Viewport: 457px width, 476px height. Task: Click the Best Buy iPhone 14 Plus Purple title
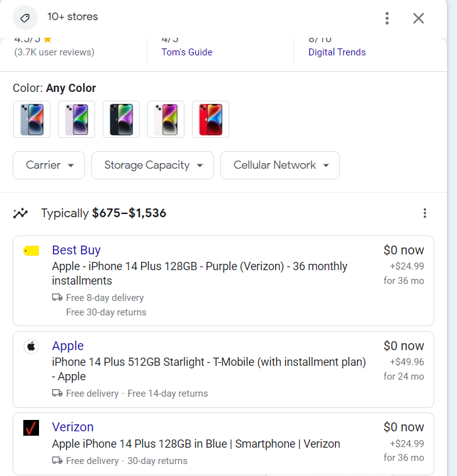[x=200, y=273]
